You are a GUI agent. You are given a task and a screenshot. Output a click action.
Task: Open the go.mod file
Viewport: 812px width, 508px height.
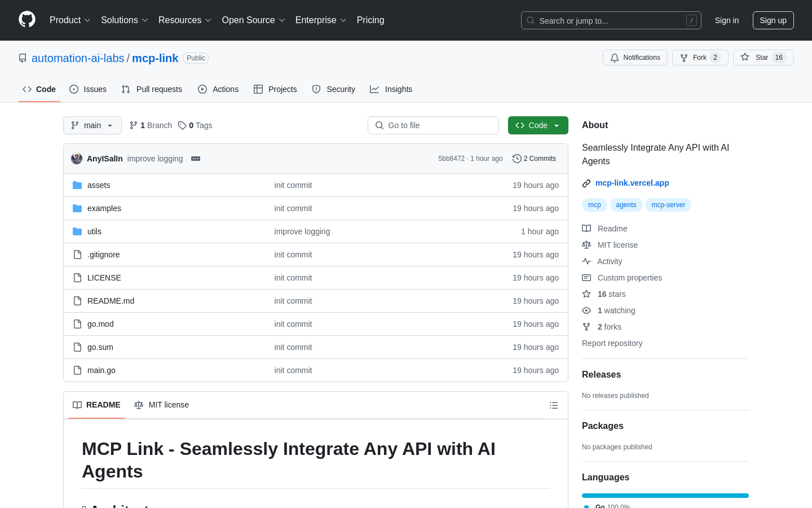[100, 324]
